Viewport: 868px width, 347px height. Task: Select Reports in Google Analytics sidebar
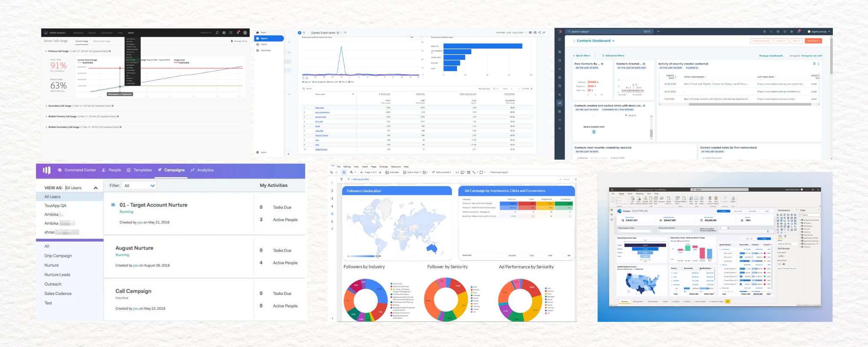coord(264,39)
